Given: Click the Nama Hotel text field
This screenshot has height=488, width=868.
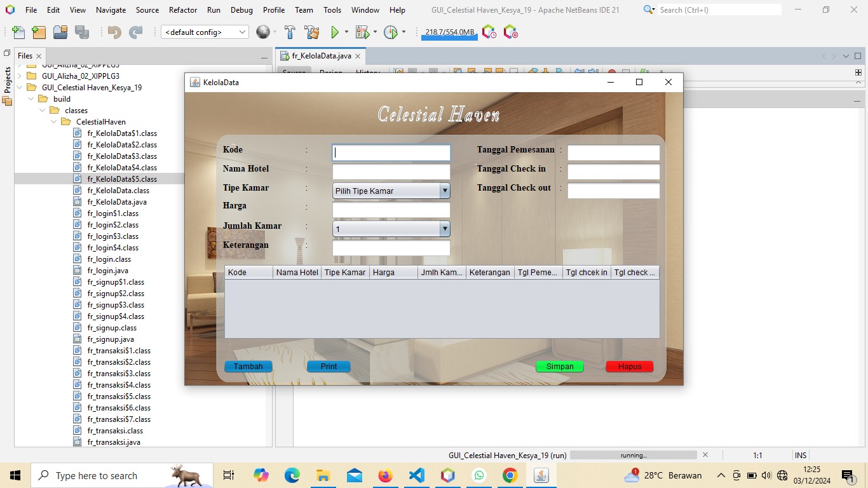Looking at the screenshot, I should tap(391, 172).
